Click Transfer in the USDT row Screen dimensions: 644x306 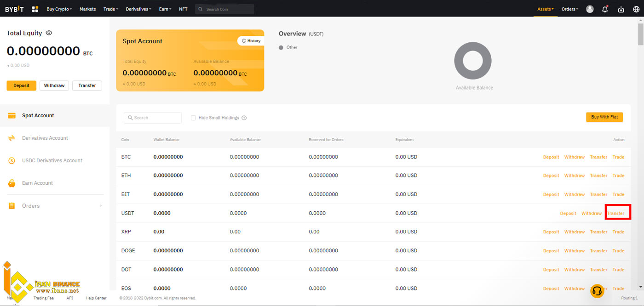[x=616, y=213]
